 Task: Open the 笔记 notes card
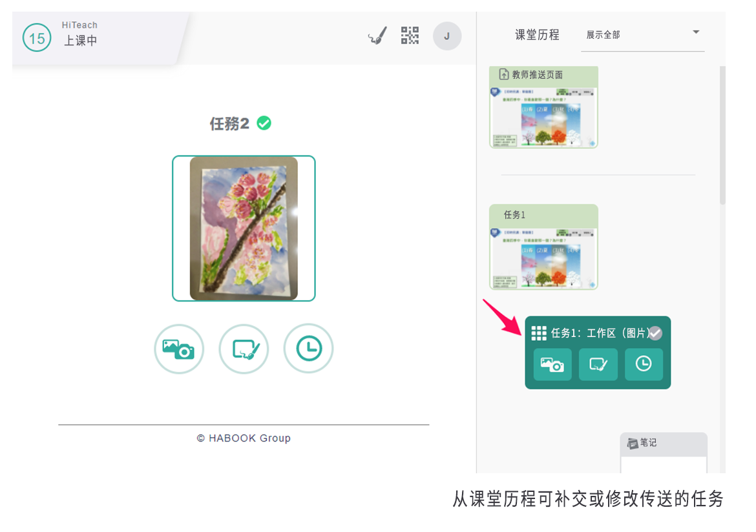tap(664, 452)
